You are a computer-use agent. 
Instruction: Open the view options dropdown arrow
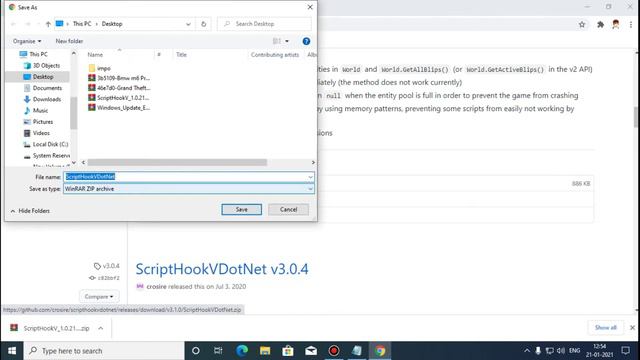tap(287, 41)
